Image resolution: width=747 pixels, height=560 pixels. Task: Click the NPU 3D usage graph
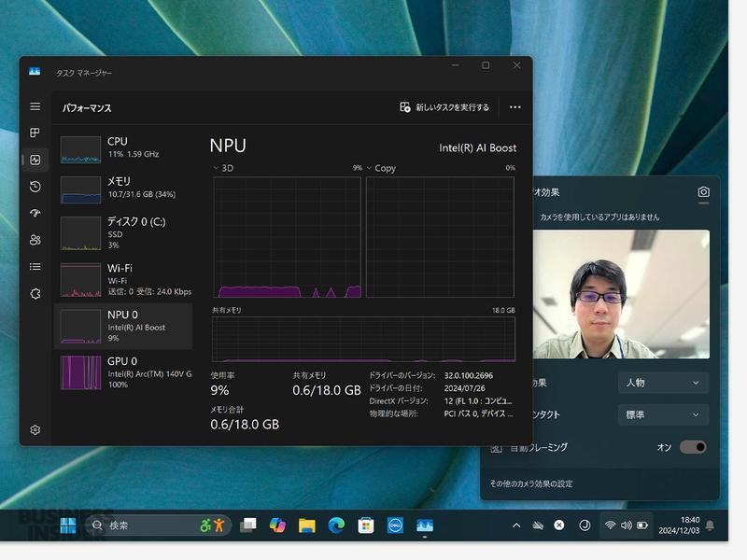(x=288, y=237)
